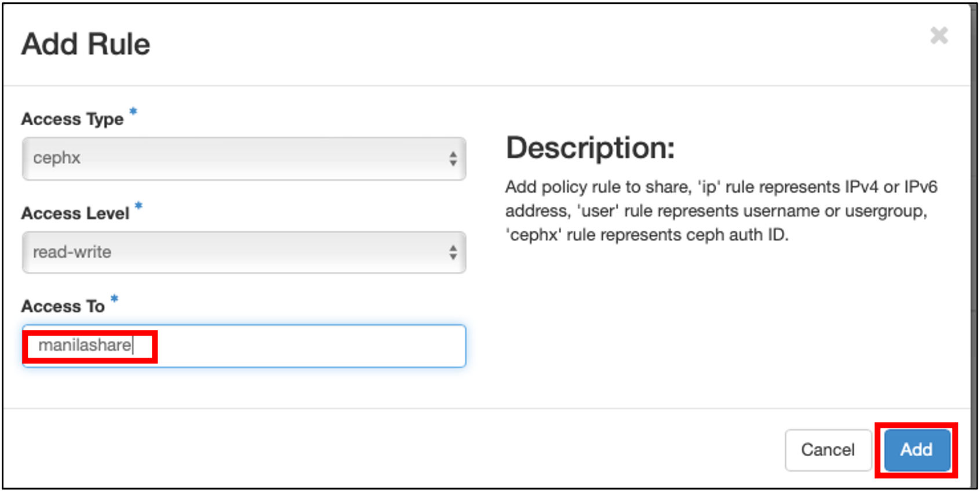Click the Access Type up-down arrows

point(453,158)
